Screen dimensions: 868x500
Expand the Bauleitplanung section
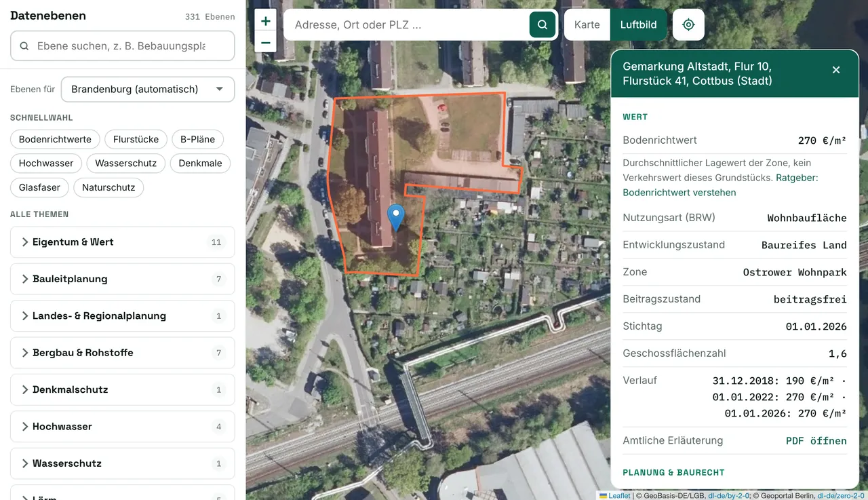coord(122,279)
